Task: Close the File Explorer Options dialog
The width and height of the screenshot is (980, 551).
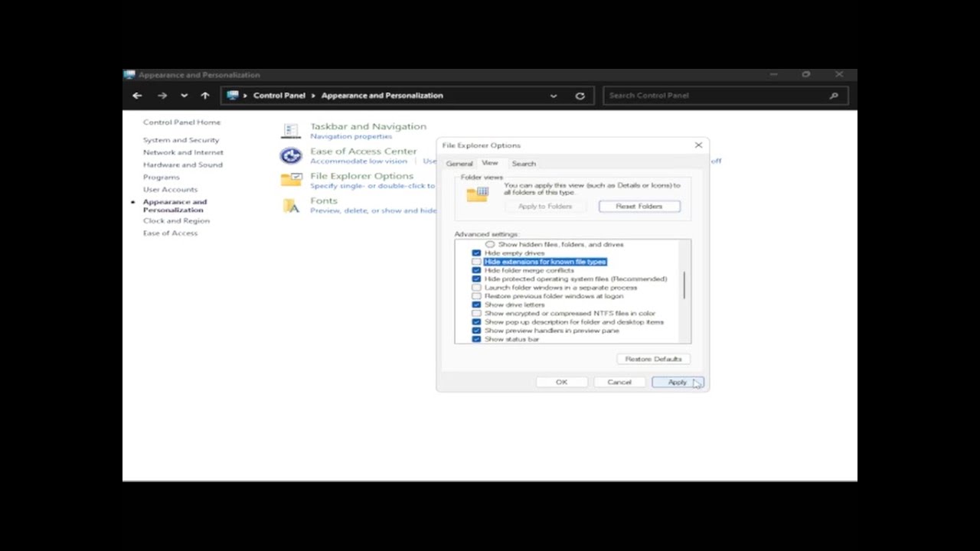Action: 698,145
